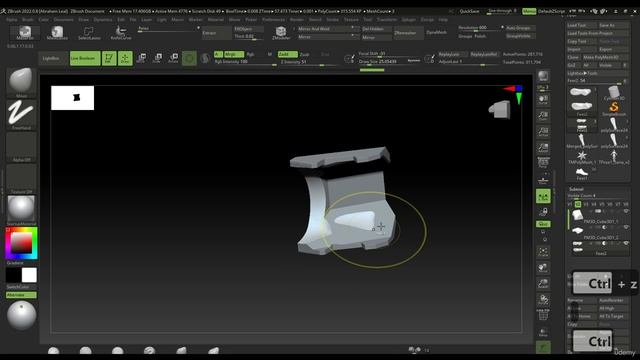Toggle visibility eye of PM3D_Cube3D1_2 subtool
This screenshot has height=360, width=640.
pos(626,227)
